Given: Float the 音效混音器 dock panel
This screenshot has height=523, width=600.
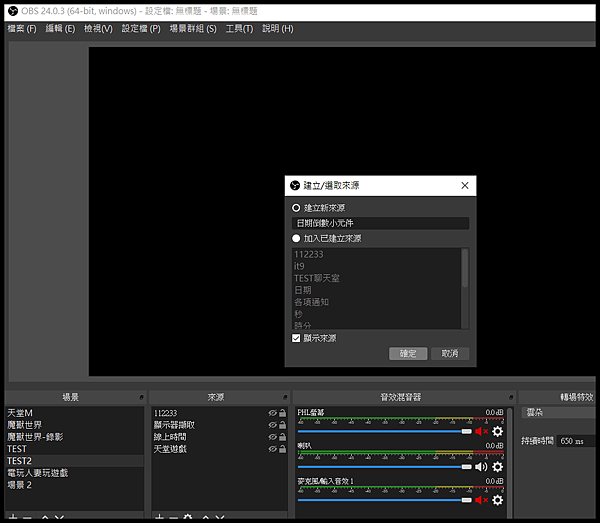Looking at the screenshot, I should tap(510, 398).
